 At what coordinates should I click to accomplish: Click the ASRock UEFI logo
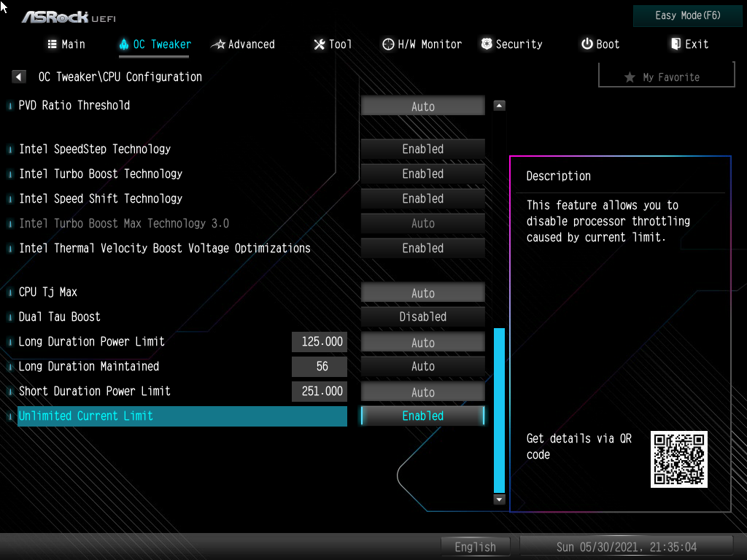(x=69, y=17)
